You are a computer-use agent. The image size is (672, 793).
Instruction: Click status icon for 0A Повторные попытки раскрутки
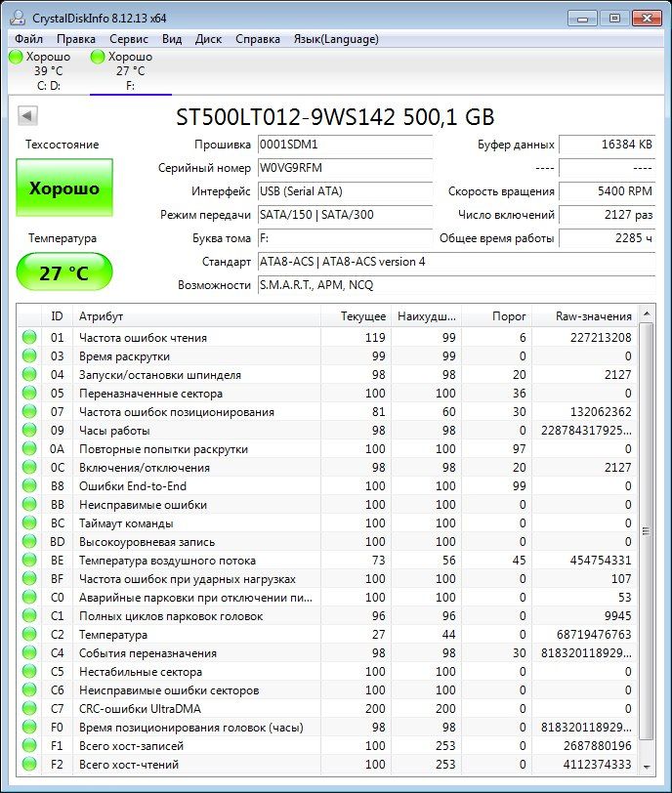(29, 448)
